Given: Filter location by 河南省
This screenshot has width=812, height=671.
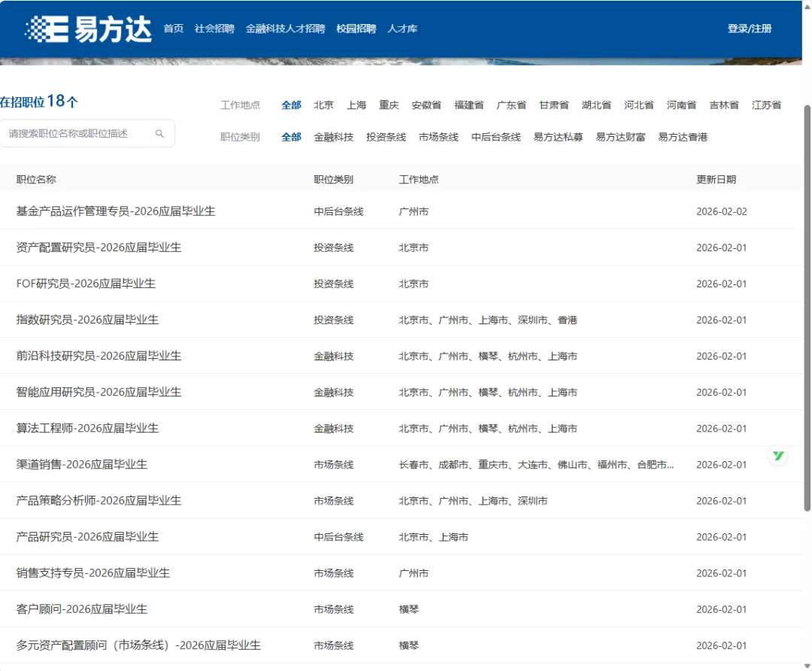Looking at the screenshot, I should click(x=681, y=105).
